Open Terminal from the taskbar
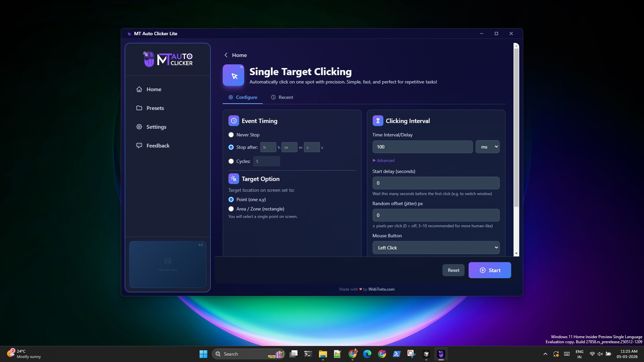 coord(308,354)
